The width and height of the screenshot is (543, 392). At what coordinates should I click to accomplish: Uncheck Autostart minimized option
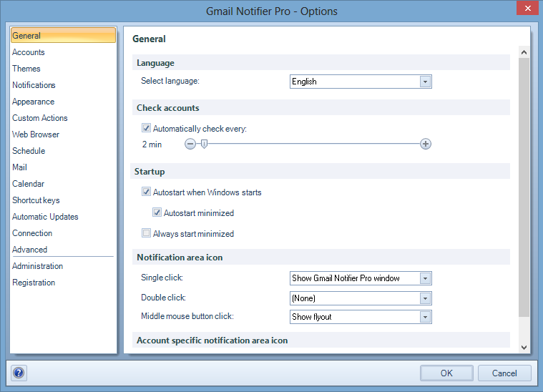point(157,212)
